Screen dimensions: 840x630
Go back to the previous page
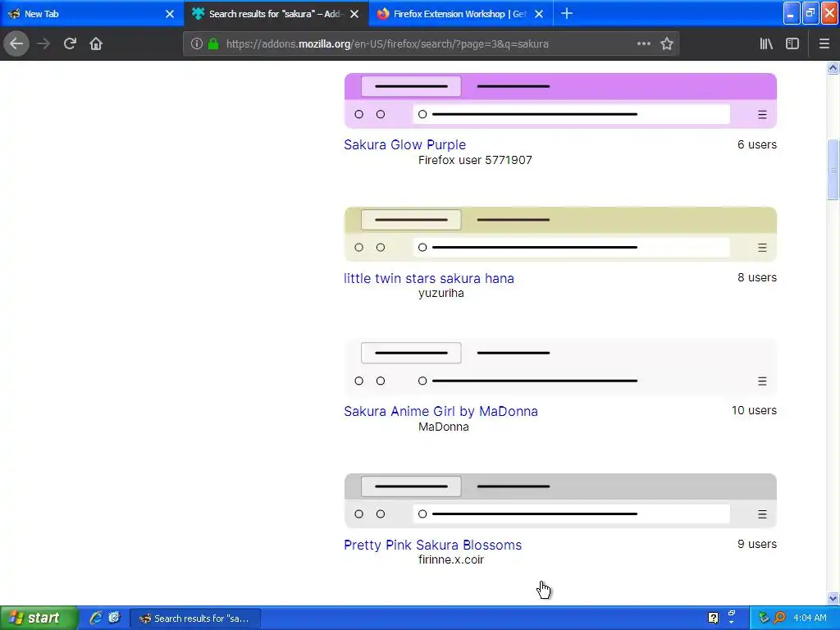16,43
